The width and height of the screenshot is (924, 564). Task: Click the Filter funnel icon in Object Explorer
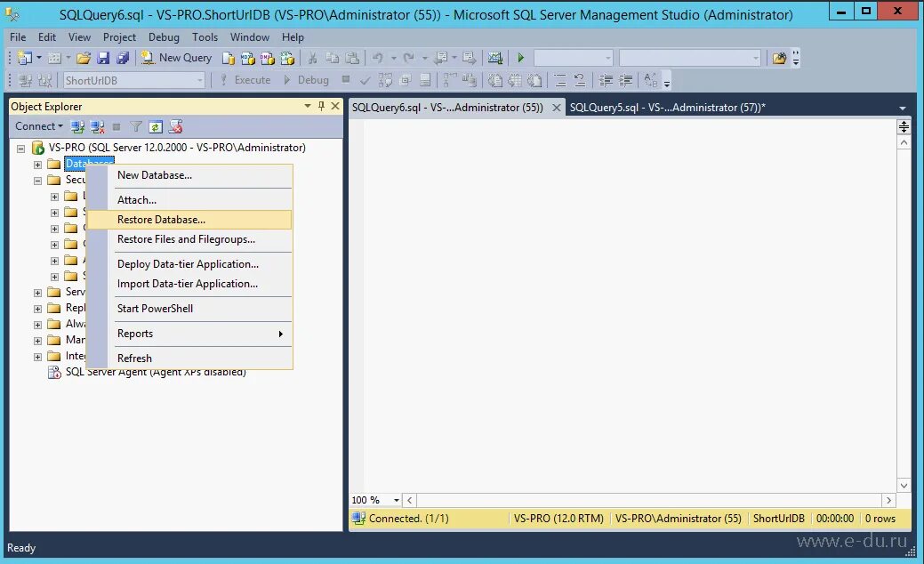pos(136,126)
